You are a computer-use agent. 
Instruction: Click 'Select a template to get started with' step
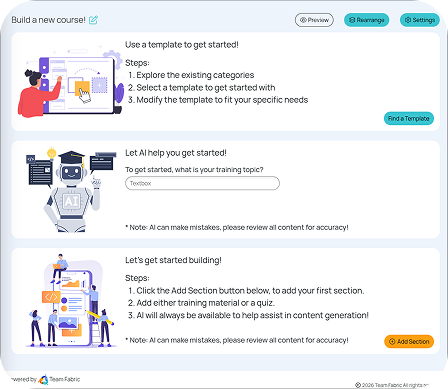(206, 88)
